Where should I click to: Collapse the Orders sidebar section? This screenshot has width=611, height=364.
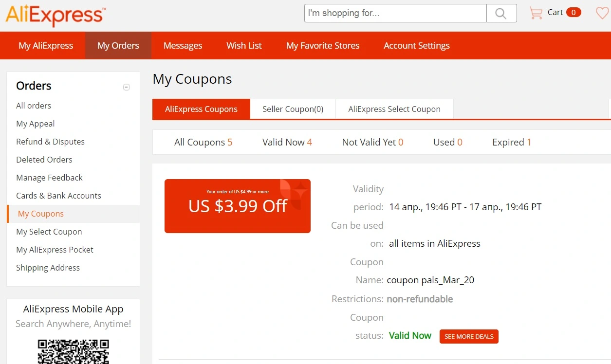tap(127, 87)
